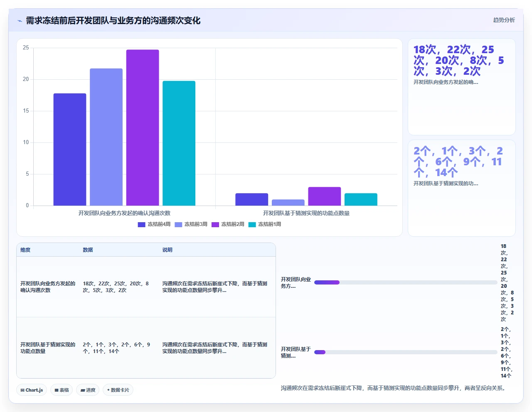Toggle the 冻结前2周 legend swatch
532x412 pixels.
[x=215, y=224]
